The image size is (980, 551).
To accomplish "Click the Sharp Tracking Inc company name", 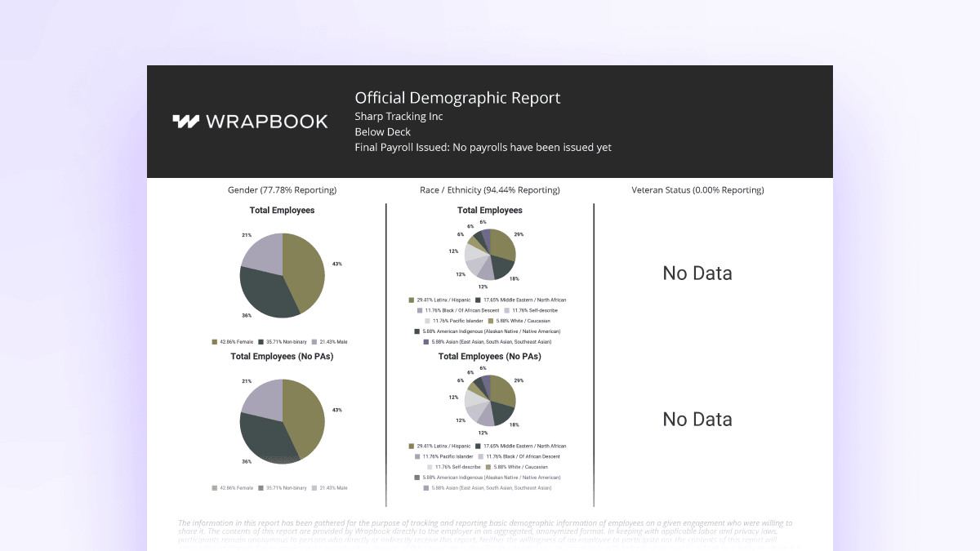I will point(399,116).
